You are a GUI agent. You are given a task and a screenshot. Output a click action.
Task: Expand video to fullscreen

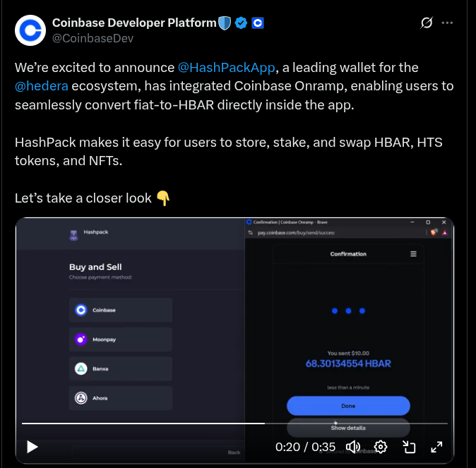click(436, 447)
